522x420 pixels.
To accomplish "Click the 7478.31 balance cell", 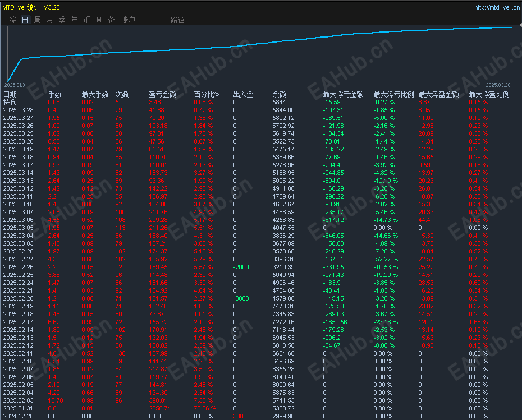I will click(x=283, y=307).
